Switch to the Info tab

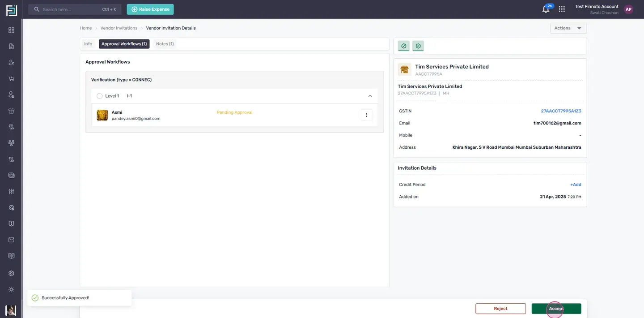pos(88,44)
